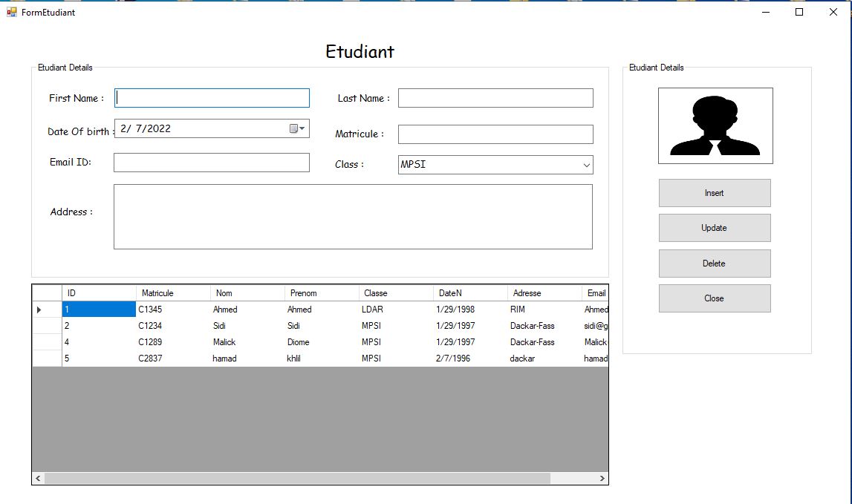Click the FormEtudiant window title icon

[x=11, y=12]
